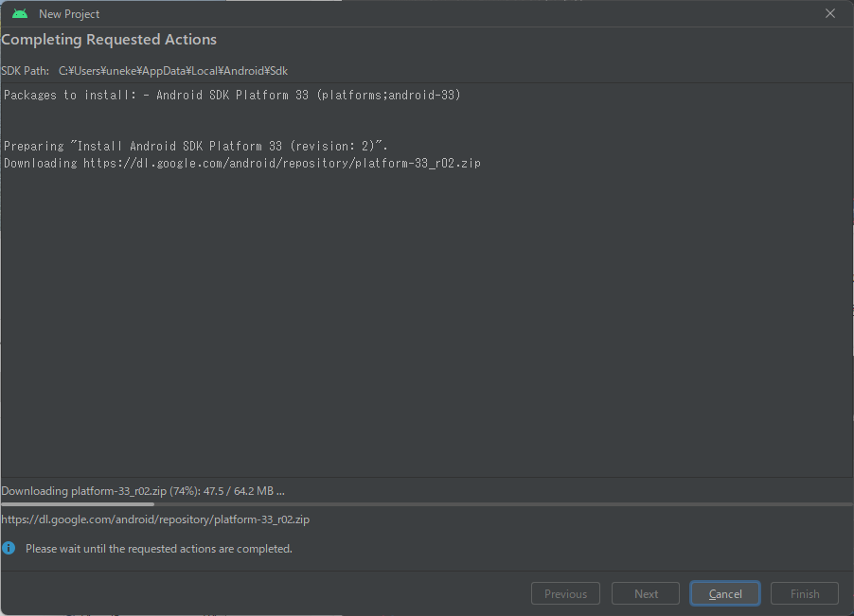Click the Android Studio logo in title bar
Screen dimensions: 854x616
click(x=20, y=13)
